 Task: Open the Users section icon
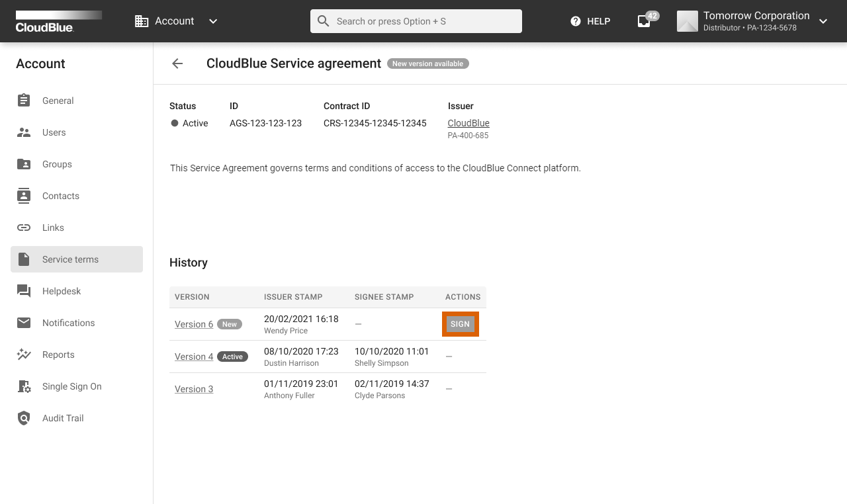pos(24,132)
